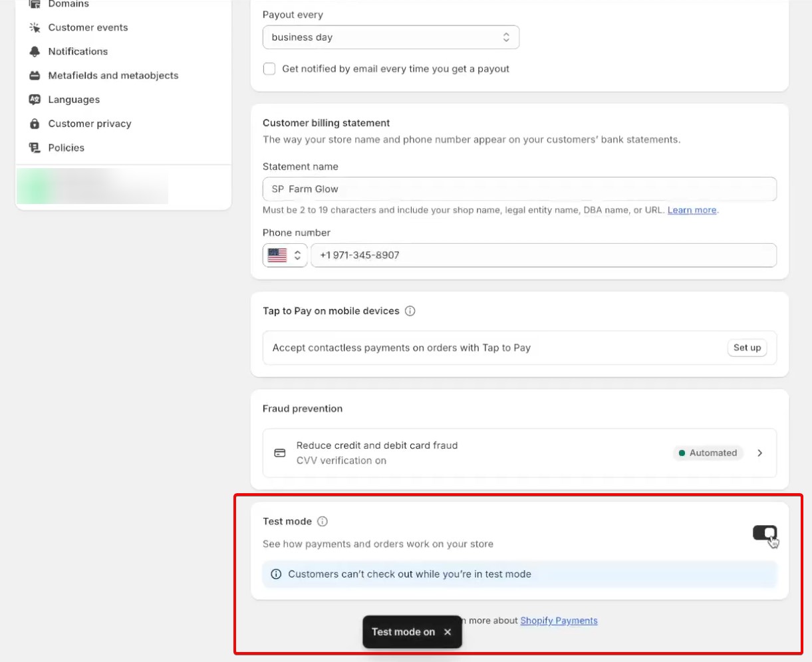
Task: Open the Shopify Payments link
Action: 559,620
